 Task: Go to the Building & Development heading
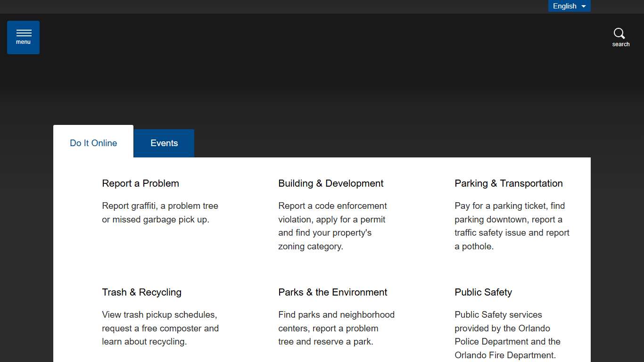330,183
